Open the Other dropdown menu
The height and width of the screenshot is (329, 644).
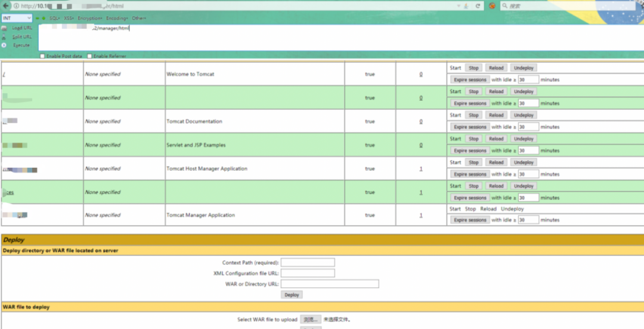(139, 18)
